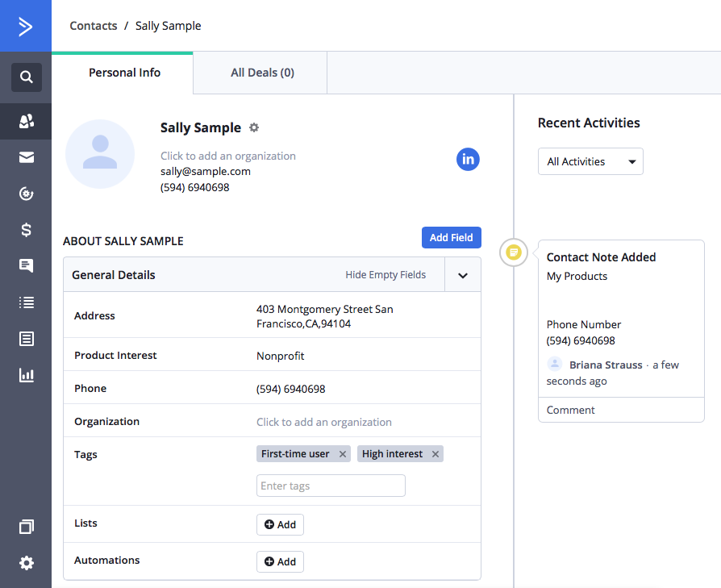The image size is (721, 588).
Task: Toggle Hide Empty Fields
Action: click(x=386, y=275)
